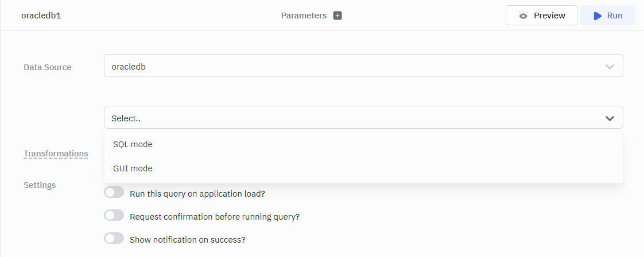
Task: Click the plus icon beside Parameters
Action: point(337,16)
